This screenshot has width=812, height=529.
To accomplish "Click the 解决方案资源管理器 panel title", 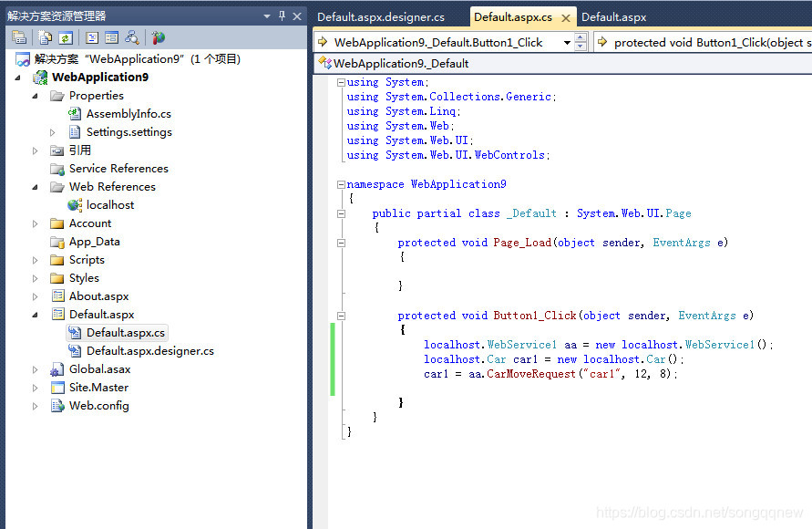I will click(57, 16).
